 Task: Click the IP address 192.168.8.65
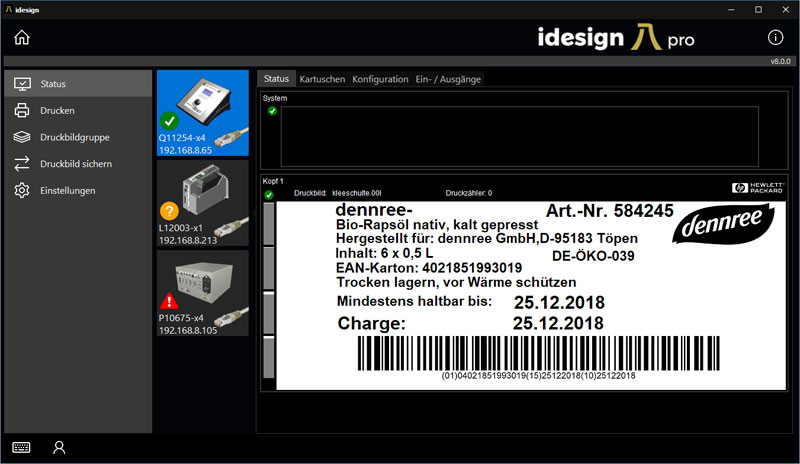pos(185,150)
